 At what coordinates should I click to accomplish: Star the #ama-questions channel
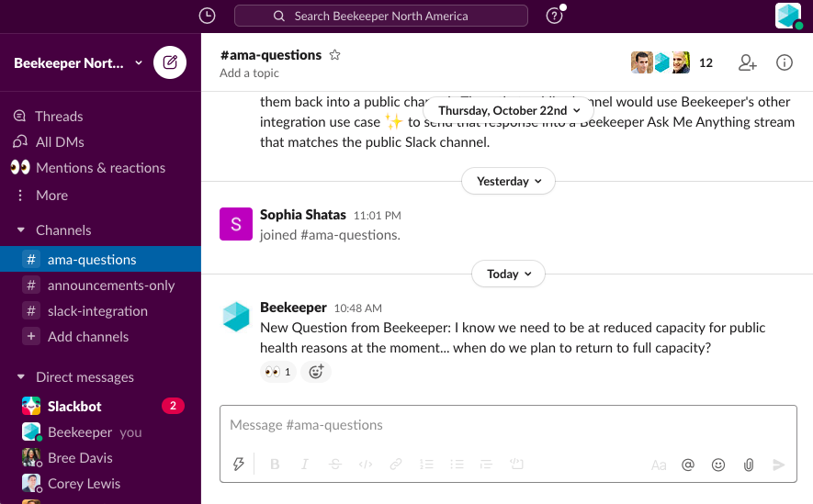coord(335,55)
